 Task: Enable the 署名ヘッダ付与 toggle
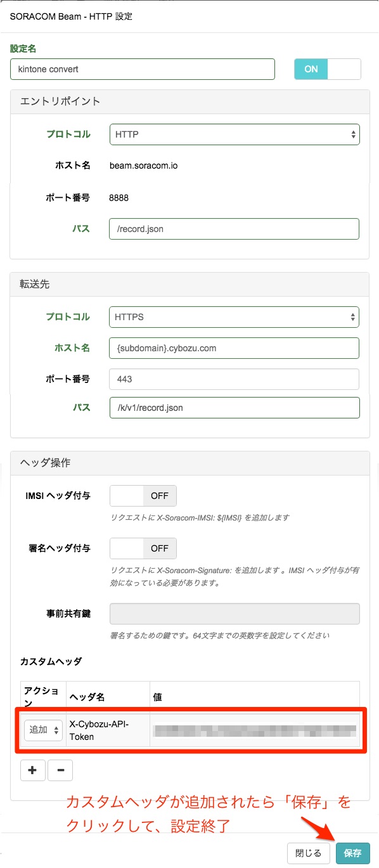pos(143,548)
